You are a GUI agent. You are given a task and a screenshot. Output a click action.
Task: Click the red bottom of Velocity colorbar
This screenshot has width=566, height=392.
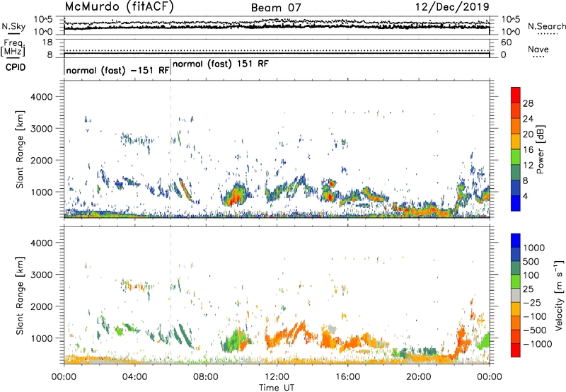pos(516,350)
